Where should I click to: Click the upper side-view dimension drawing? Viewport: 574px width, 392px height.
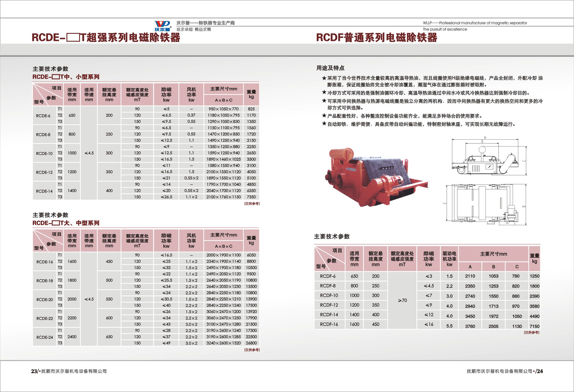tap(489, 156)
